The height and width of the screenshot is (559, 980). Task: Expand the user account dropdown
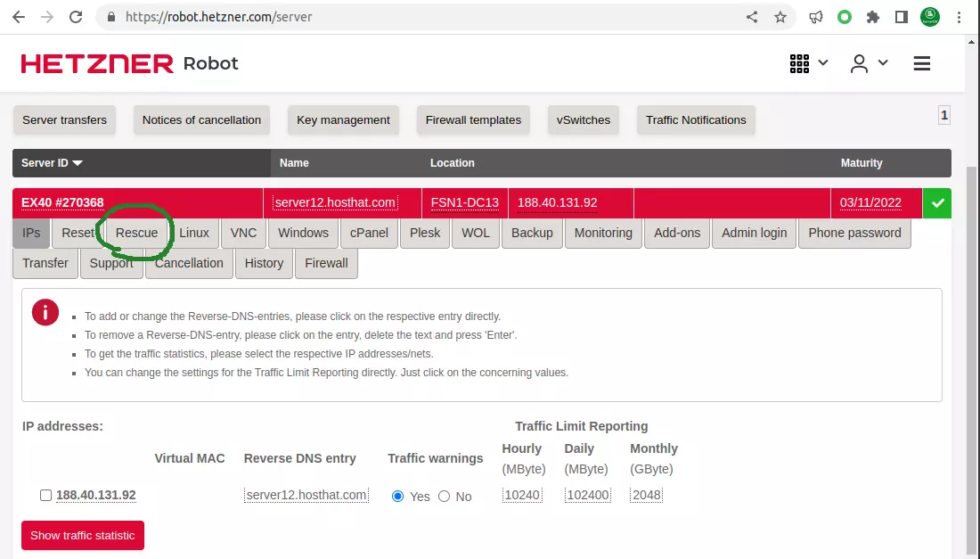(x=870, y=63)
